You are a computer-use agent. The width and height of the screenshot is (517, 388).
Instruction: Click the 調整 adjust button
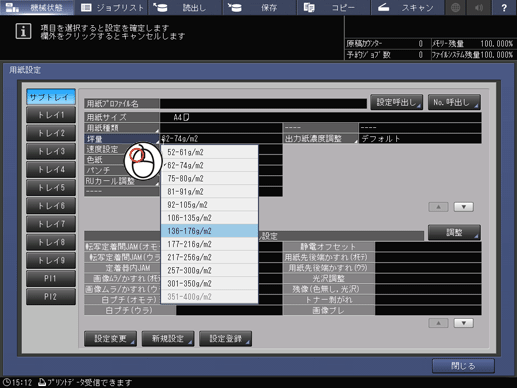454,232
